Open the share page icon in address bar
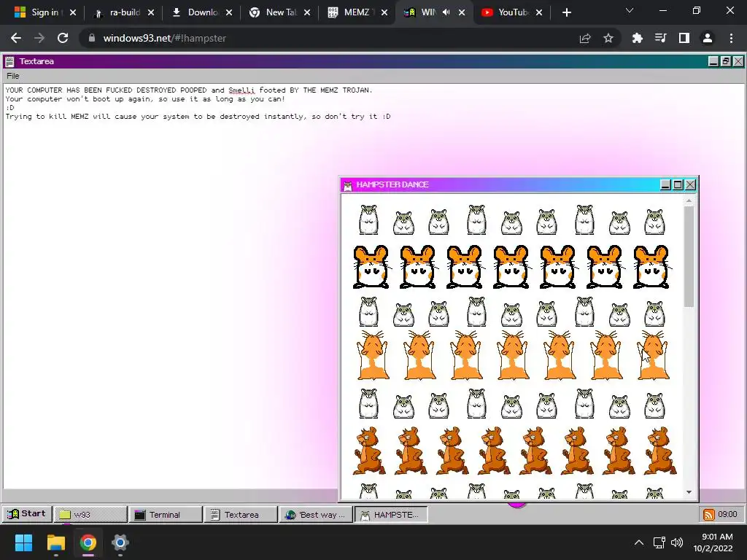 [585, 38]
